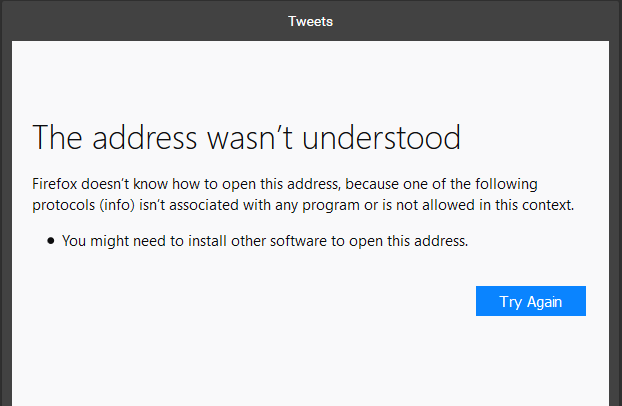The width and height of the screenshot is (622, 406).
Task: Click the right dark border of the panel
Action: click(x=615, y=220)
